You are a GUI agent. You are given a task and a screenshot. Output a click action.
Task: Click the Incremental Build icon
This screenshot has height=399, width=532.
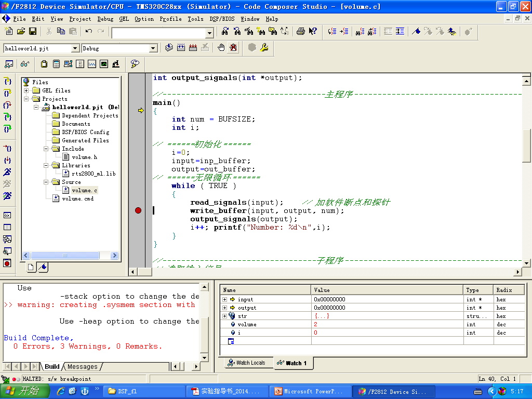click(181, 48)
